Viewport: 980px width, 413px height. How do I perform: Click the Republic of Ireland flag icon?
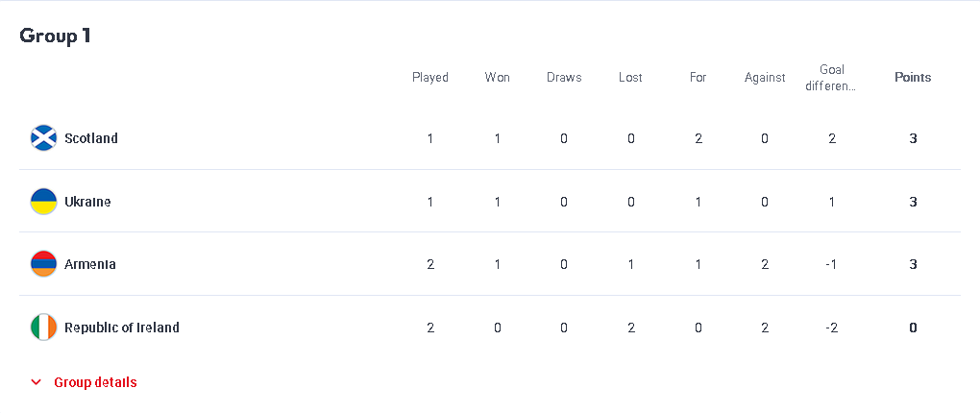coord(44,328)
